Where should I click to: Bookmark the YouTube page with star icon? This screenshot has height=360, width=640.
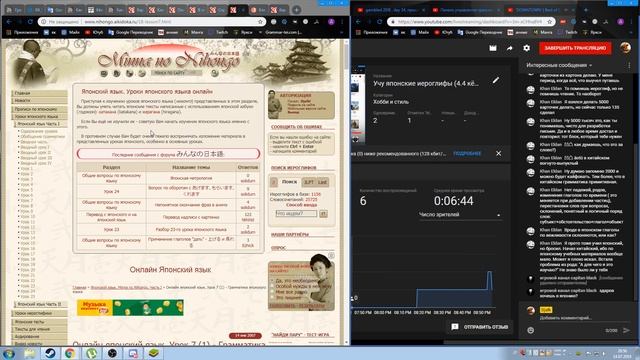pyautogui.click(x=549, y=22)
